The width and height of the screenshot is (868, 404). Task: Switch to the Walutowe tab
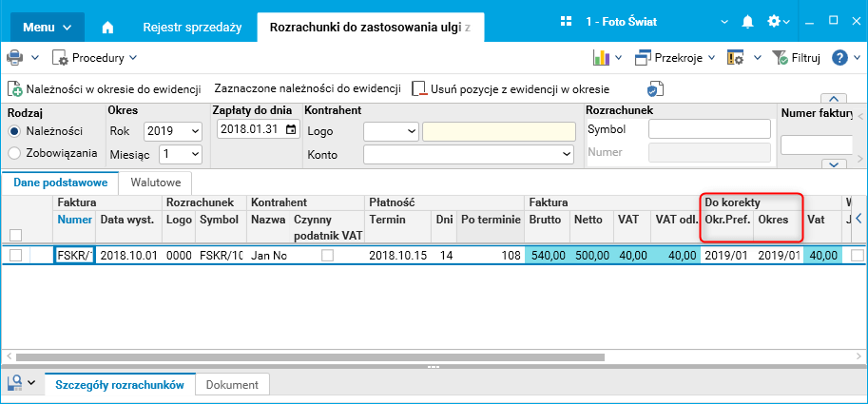click(156, 183)
